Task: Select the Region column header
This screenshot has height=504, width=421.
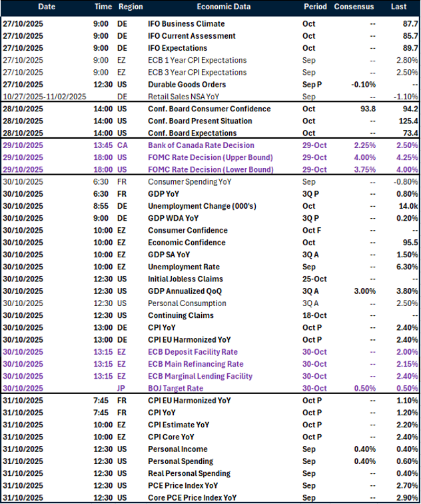Action: (x=130, y=7)
